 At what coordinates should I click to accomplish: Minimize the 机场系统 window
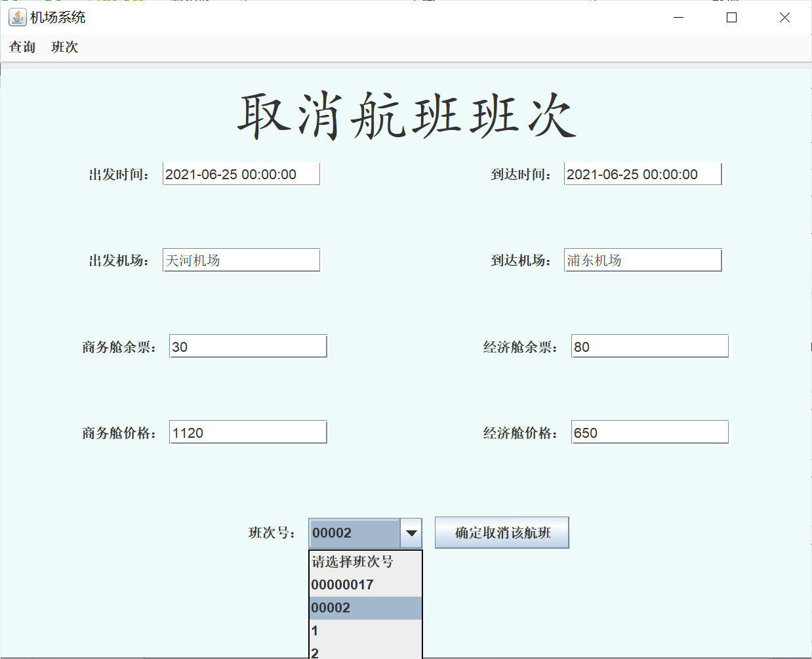coord(679,18)
